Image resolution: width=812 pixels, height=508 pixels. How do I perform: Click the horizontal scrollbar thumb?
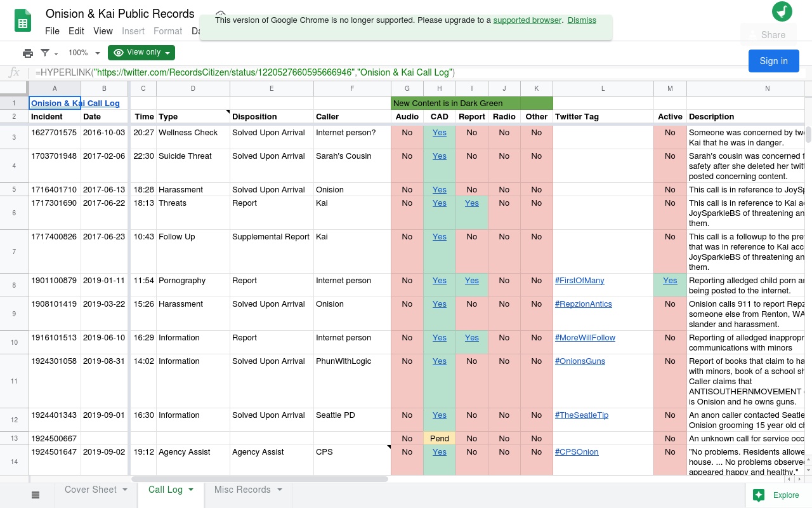tap(260, 479)
